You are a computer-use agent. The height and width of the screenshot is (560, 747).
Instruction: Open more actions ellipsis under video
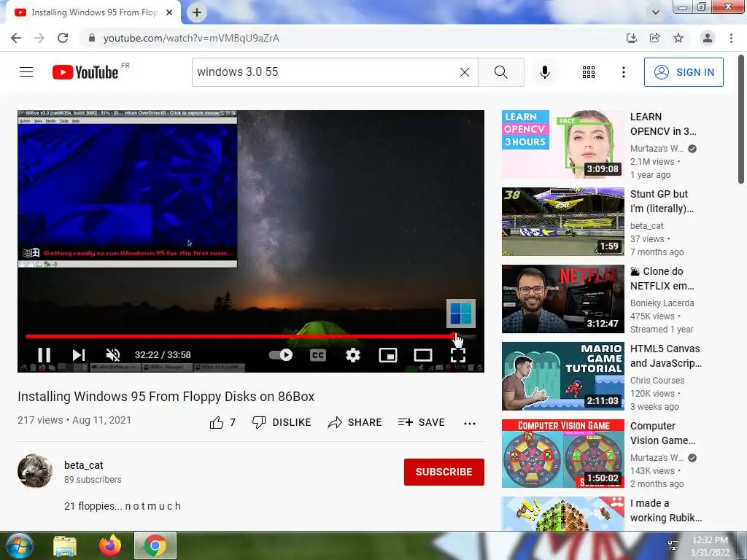[470, 424]
